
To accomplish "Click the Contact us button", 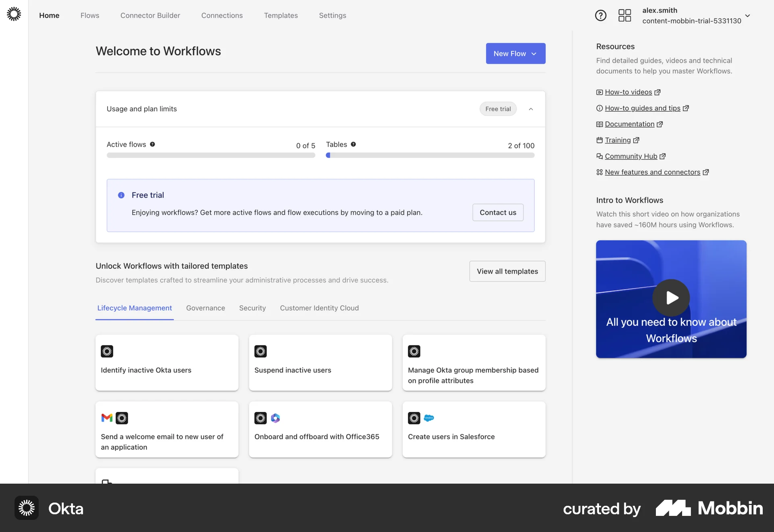I will [498, 212].
